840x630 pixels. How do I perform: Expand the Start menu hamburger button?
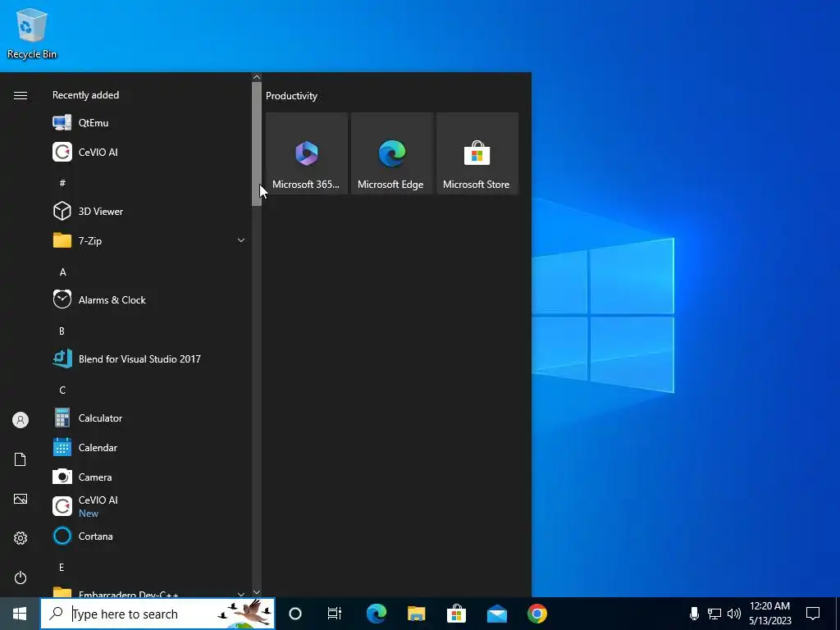point(21,95)
